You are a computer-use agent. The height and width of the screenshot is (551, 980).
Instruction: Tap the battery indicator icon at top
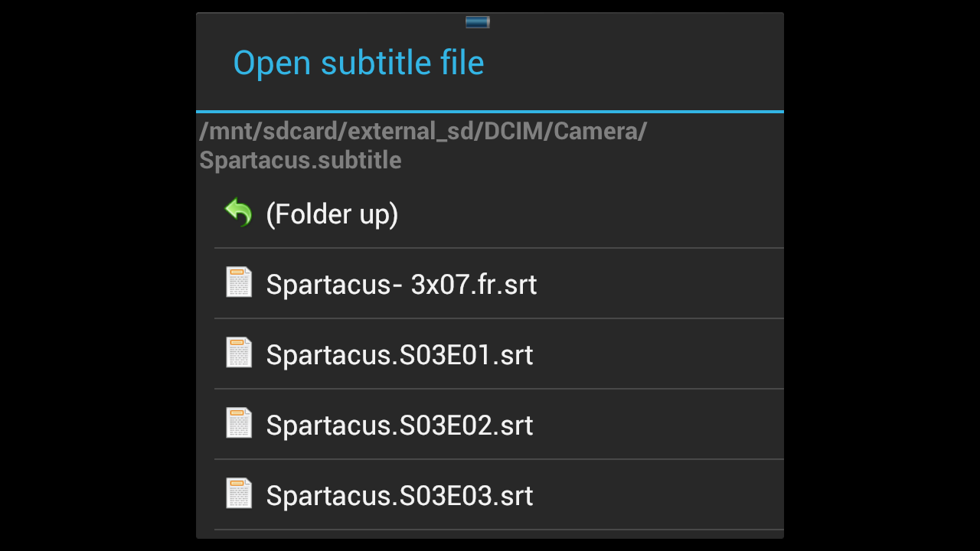pyautogui.click(x=477, y=22)
